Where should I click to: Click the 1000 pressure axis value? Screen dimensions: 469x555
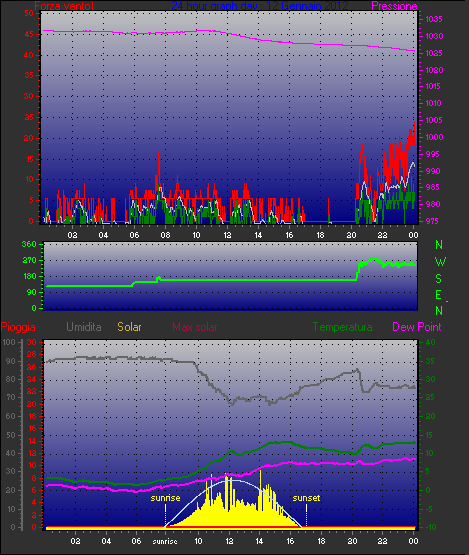[434, 137]
